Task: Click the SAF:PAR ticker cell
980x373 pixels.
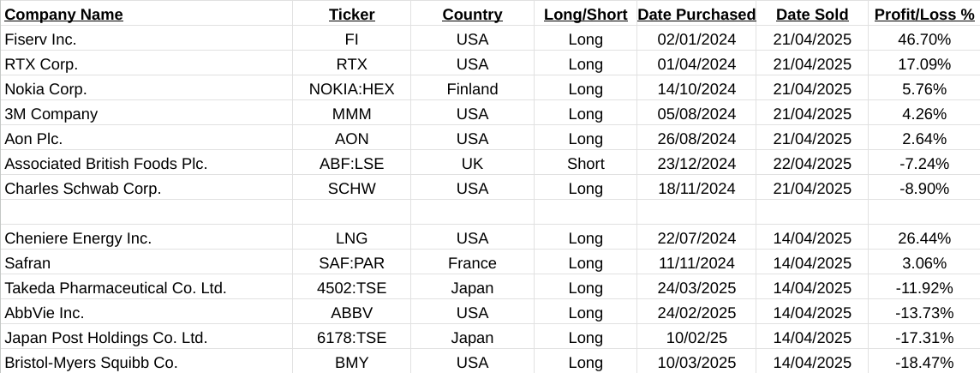Action: click(351, 263)
